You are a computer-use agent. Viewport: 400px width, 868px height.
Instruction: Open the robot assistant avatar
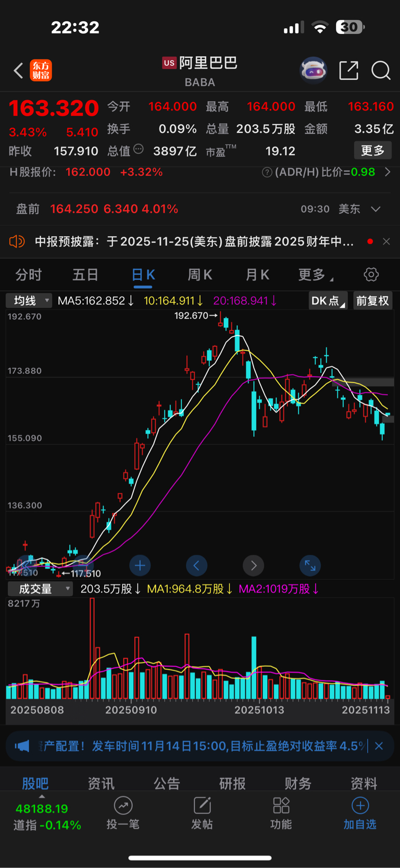(x=313, y=70)
